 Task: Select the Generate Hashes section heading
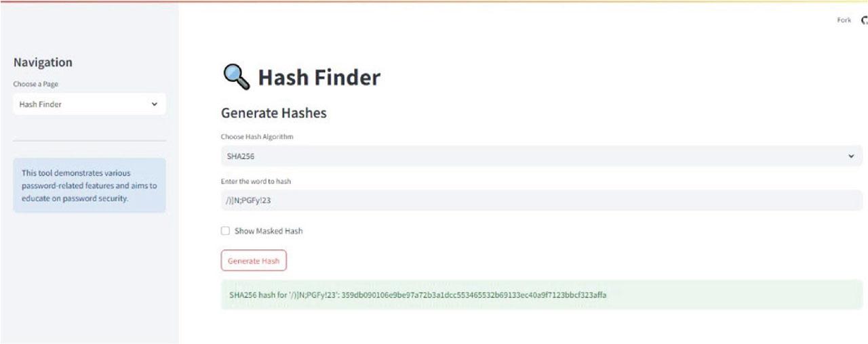pos(274,113)
